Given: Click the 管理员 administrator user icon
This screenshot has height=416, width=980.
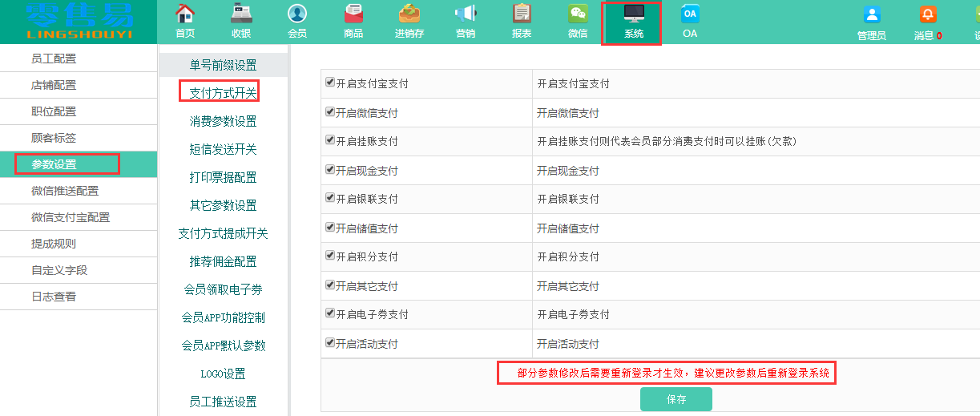Looking at the screenshot, I should [872, 15].
